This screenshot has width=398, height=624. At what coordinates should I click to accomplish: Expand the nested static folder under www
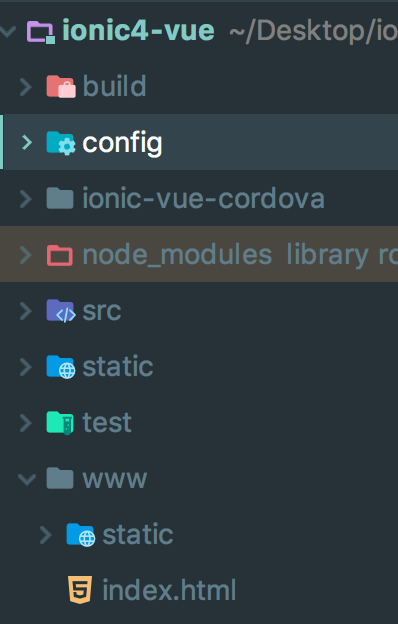(46, 535)
